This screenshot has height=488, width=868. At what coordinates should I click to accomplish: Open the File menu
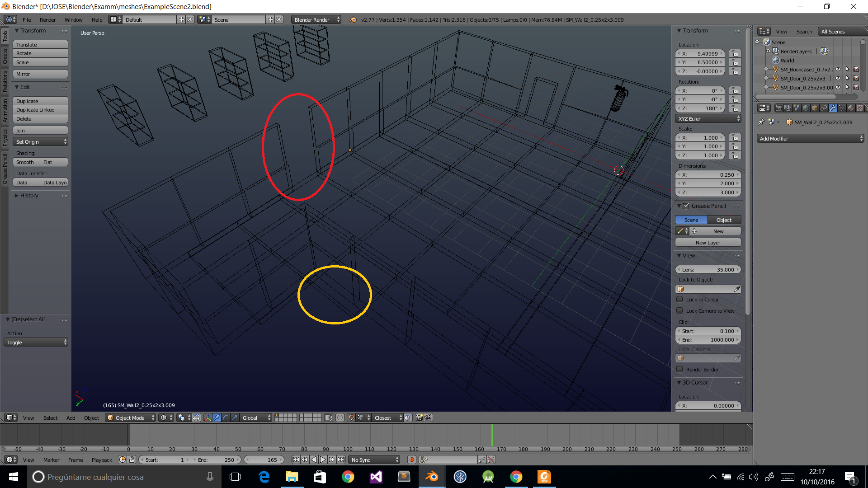(27, 19)
